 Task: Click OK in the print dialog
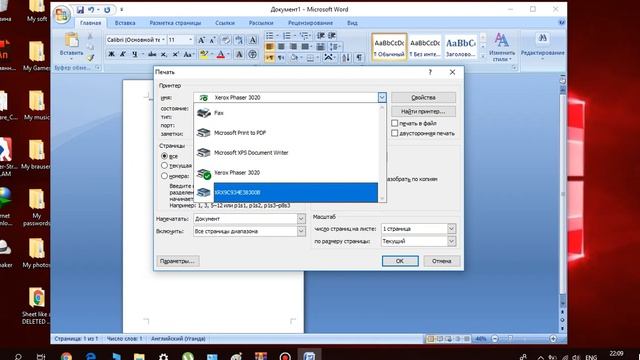400,261
